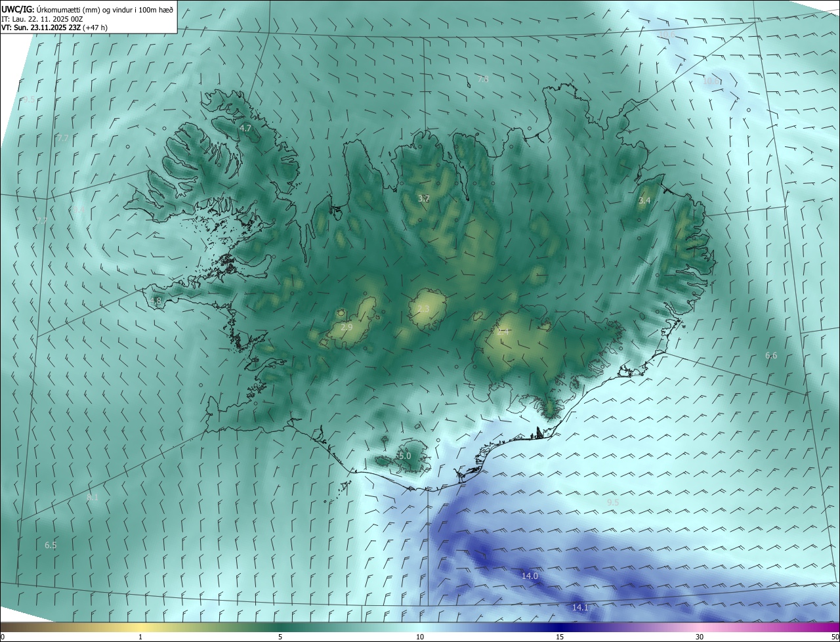Select the 5.0 value label
The image size is (840, 642).
(x=404, y=456)
